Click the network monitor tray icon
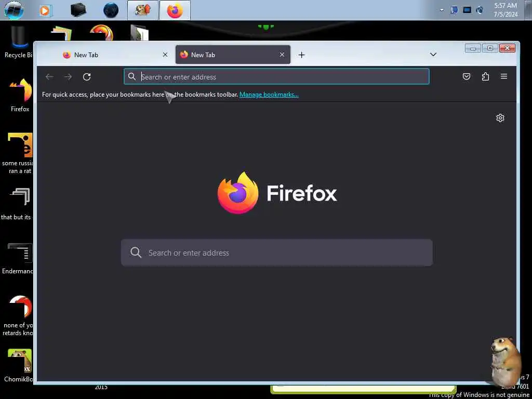 click(467, 10)
